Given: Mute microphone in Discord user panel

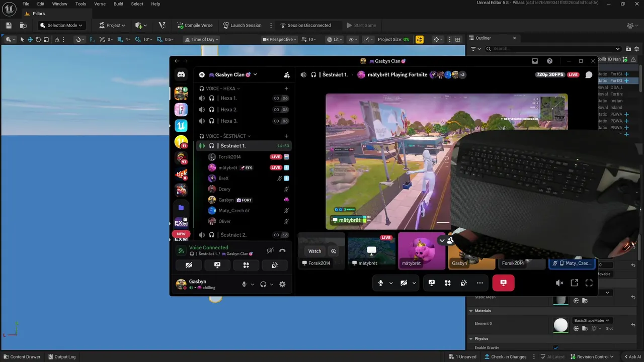Looking at the screenshot, I should tap(244, 284).
